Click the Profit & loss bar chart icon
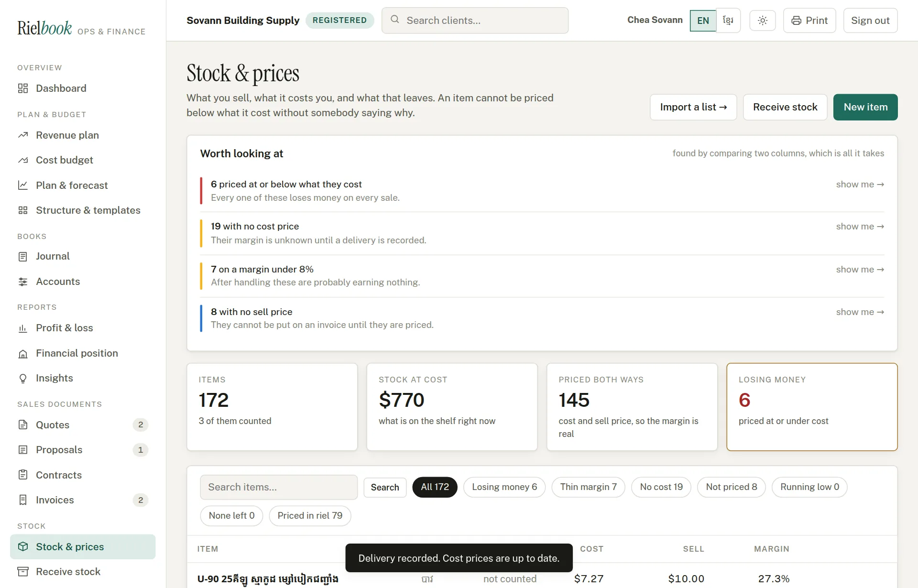This screenshot has height=588, width=918. 23,328
